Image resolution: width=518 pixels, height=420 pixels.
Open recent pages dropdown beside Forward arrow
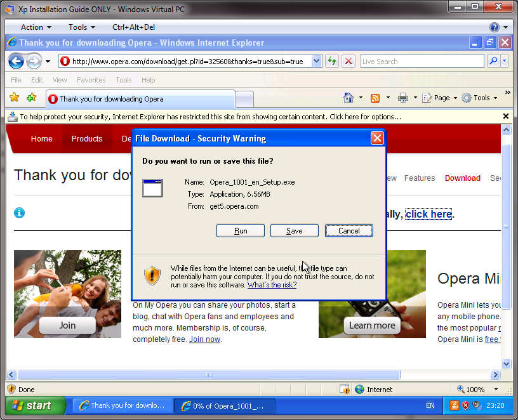tap(48, 62)
